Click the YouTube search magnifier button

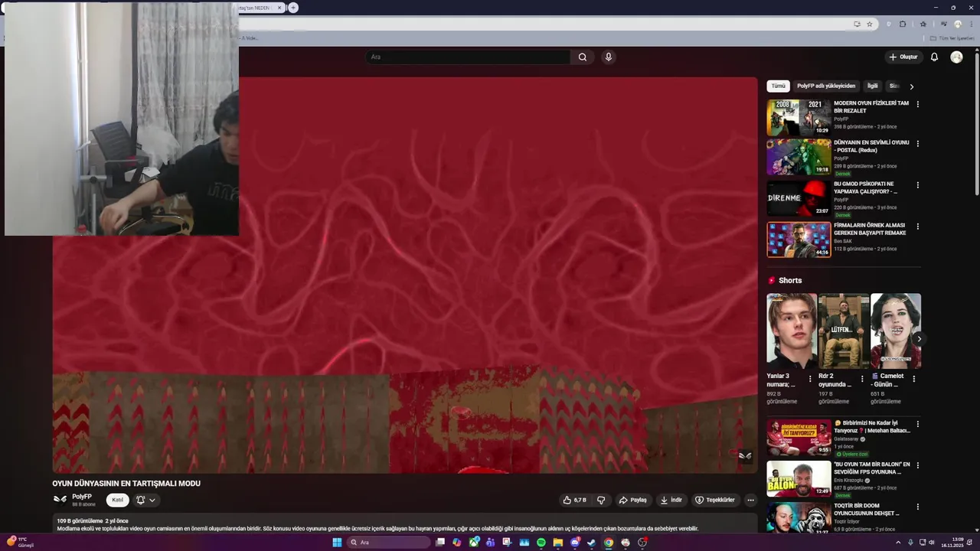pyautogui.click(x=583, y=57)
